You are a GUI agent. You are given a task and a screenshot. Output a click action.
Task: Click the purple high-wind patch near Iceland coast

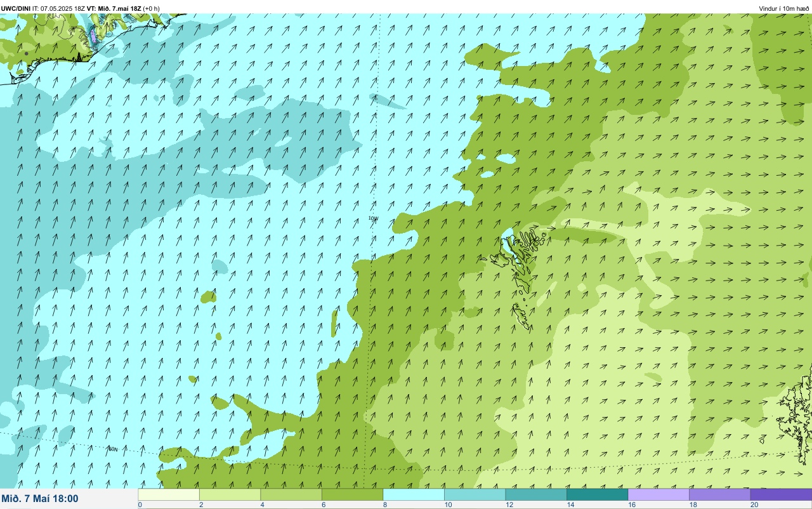pyautogui.click(x=94, y=35)
